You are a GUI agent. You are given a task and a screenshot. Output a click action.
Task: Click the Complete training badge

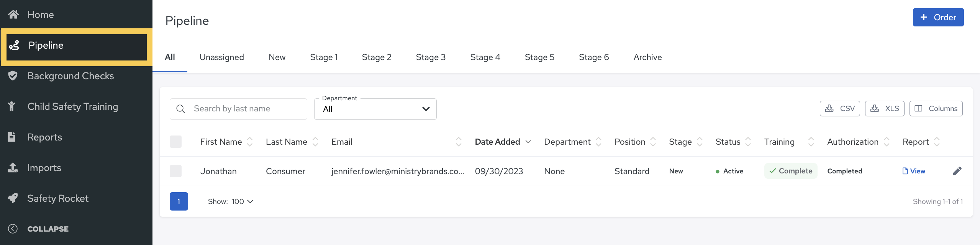[791, 171]
